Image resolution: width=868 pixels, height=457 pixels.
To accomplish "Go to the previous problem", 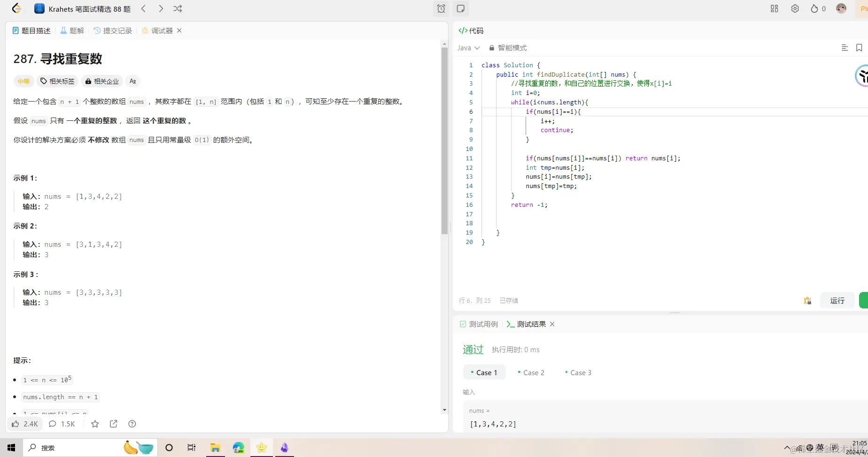I will point(144,8).
